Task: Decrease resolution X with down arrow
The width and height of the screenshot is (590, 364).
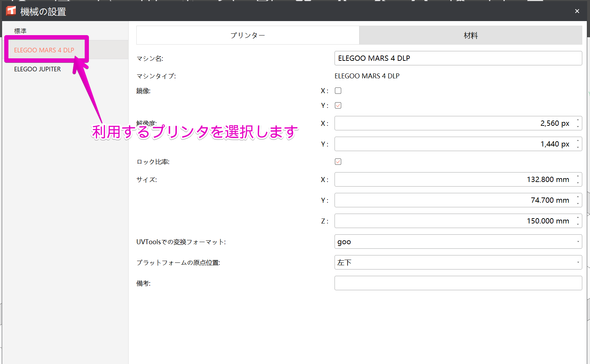Action: click(x=578, y=126)
